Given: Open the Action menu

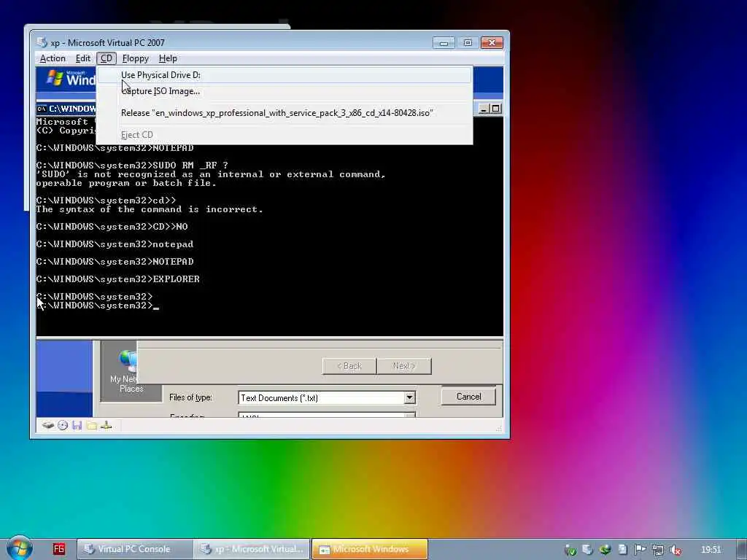Looking at the screenshot, I should (x=53, y=58).
